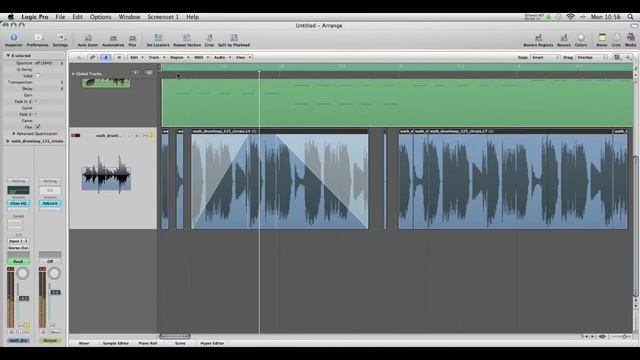Screen dimensions: 640x360
Task: Click the hierarchy back arrow button
Action: pos(80,58)
